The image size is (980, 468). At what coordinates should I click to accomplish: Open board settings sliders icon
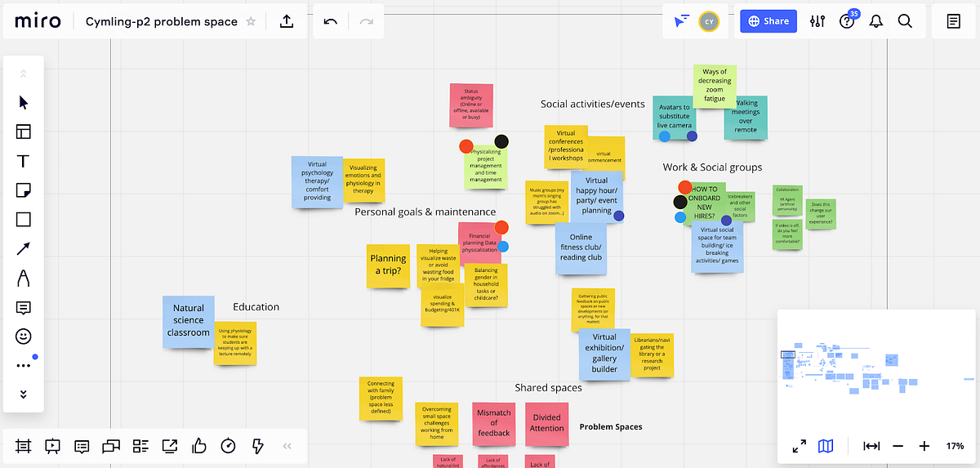point(817,22)
